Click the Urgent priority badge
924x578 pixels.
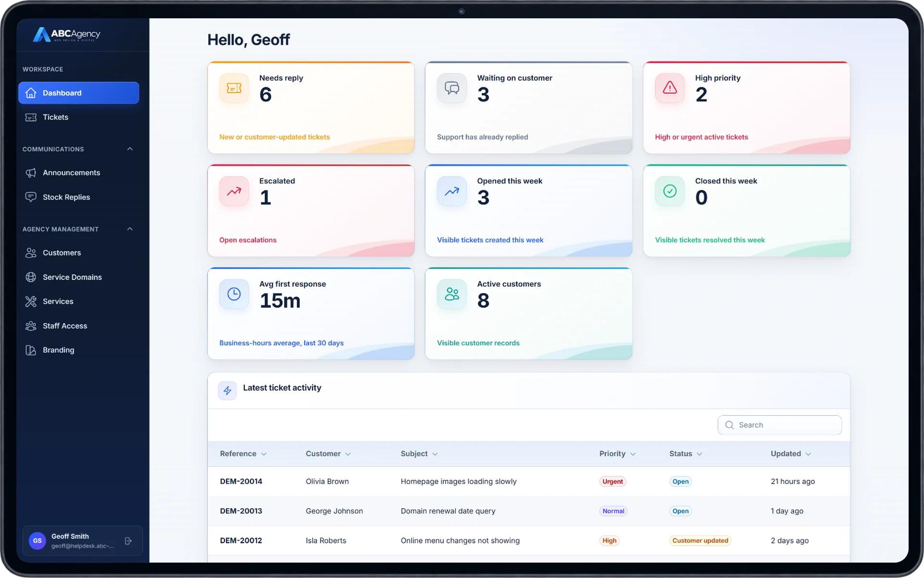click(x=612, y=482)
